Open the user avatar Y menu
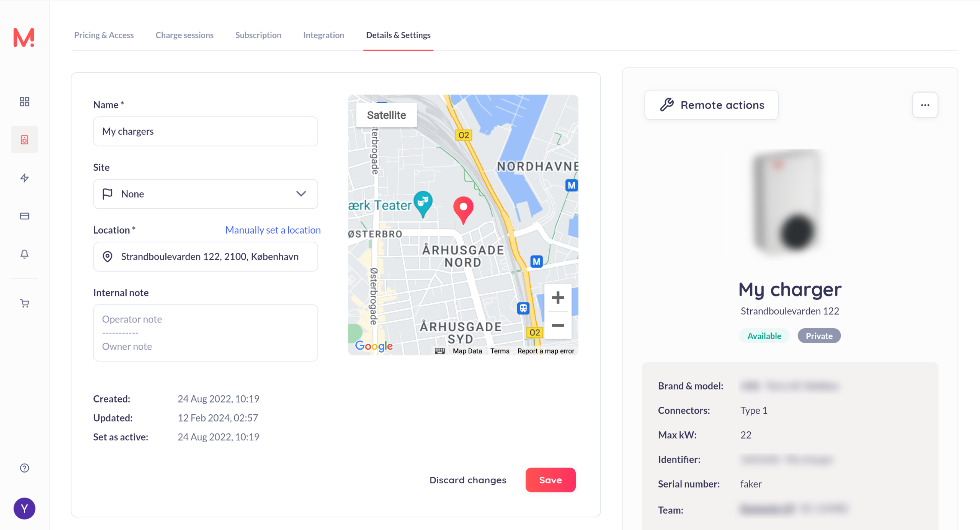The height and width of the screenshot is (530, 980). coord(24,509)
